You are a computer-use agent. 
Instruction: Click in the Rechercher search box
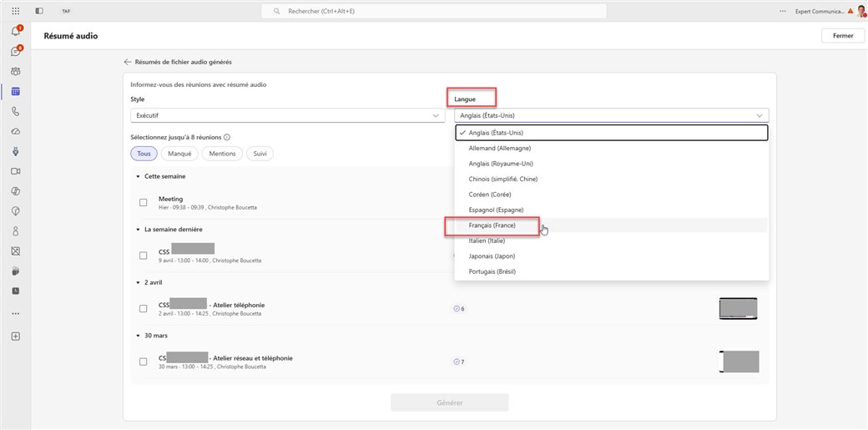click(x=434, y=11)
